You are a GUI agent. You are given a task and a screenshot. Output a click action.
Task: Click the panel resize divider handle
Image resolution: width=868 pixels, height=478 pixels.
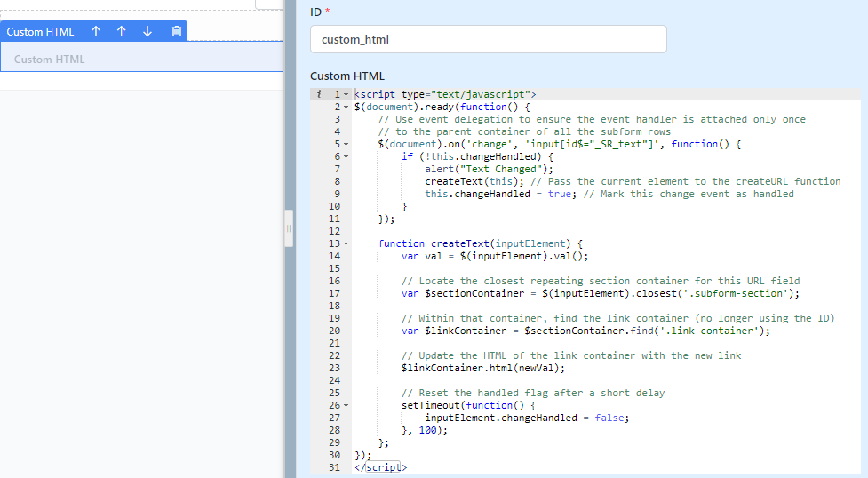point(289,229)
